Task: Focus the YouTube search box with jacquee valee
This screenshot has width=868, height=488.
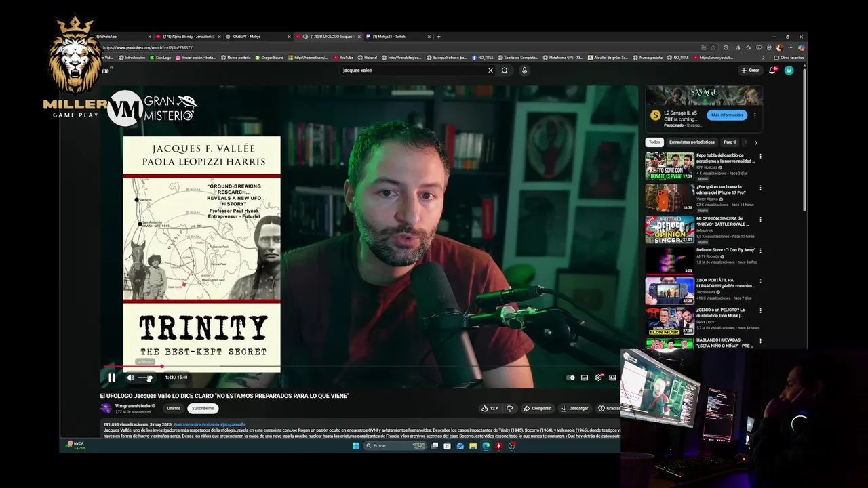Action: tap(414, 70)
